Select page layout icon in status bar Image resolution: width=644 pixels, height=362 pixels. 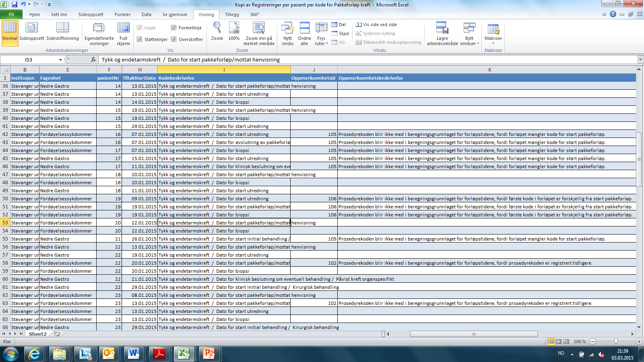[559, 341]
